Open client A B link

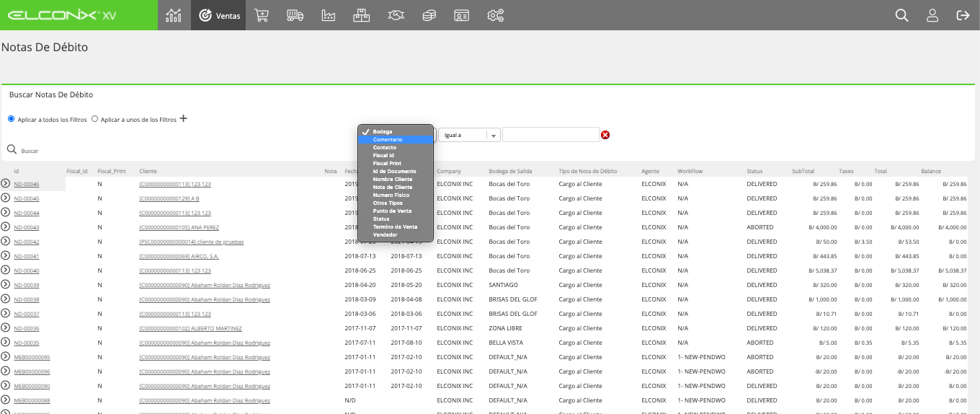(x=169, y=199)
